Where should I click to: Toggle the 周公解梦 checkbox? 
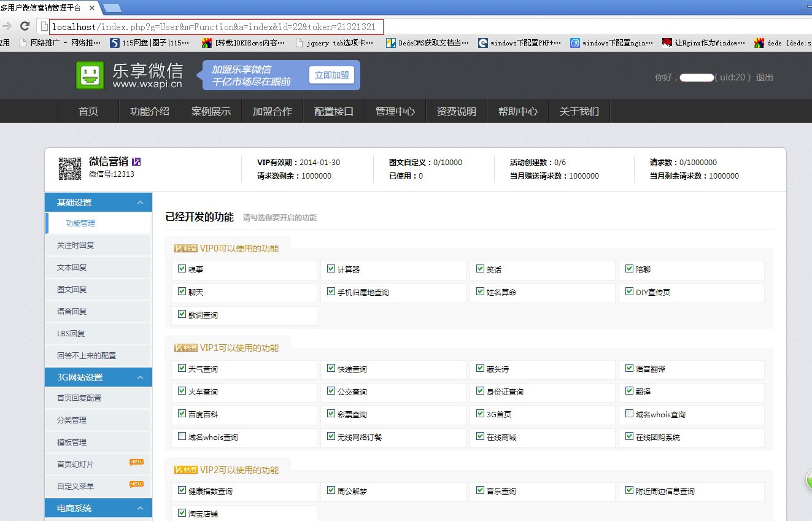(x=331, y=490)
